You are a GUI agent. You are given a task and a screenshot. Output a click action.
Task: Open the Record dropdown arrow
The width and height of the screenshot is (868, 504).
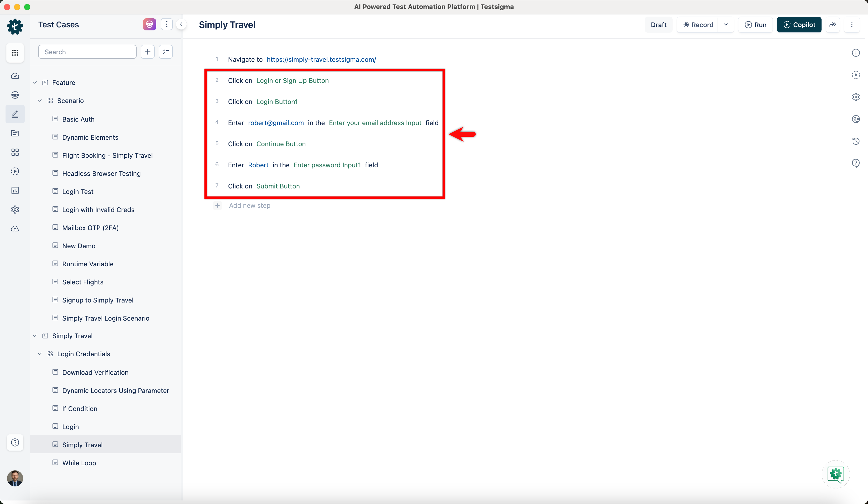(726, 25)
